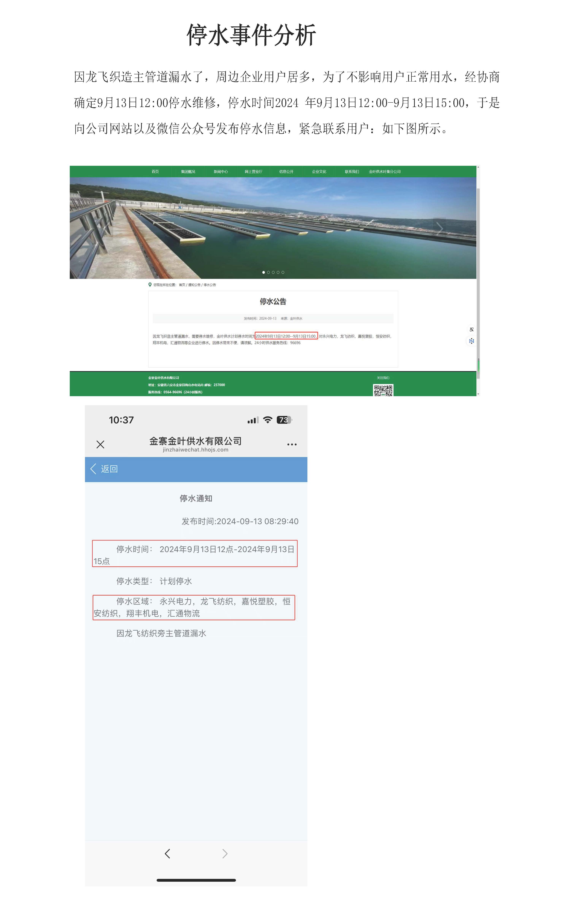Click the 来源: 金叶供水 text
Screen dimensions: 588x907
click(291, 318)
